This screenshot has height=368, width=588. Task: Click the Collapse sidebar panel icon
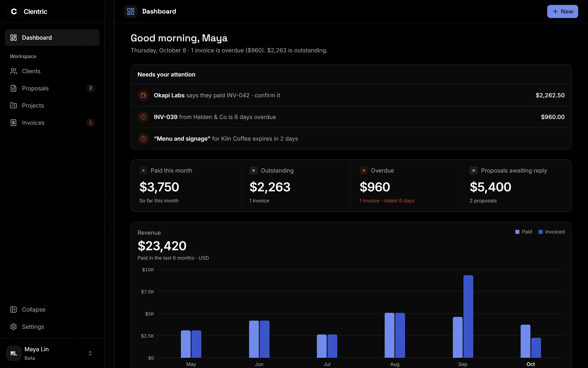(13, 309)
